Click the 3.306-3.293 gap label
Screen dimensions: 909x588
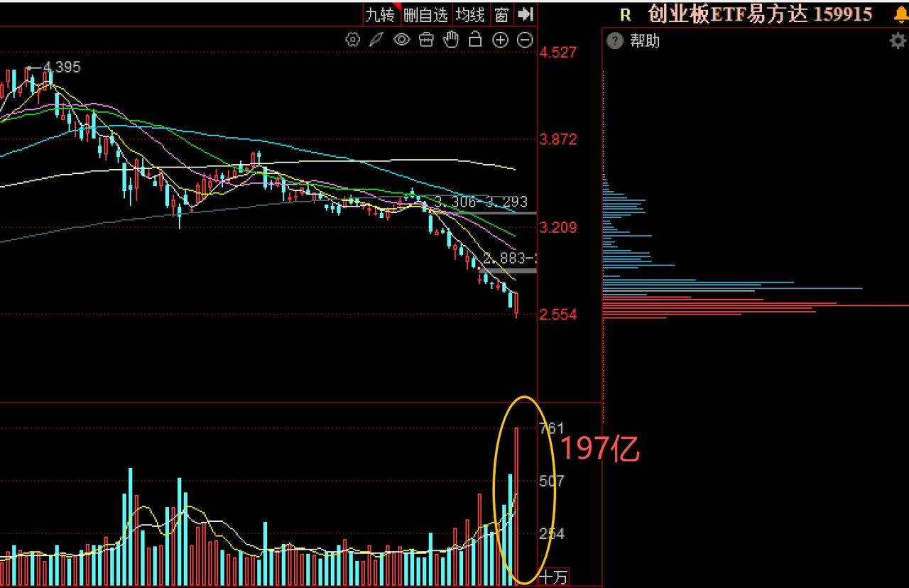[480, 202]
